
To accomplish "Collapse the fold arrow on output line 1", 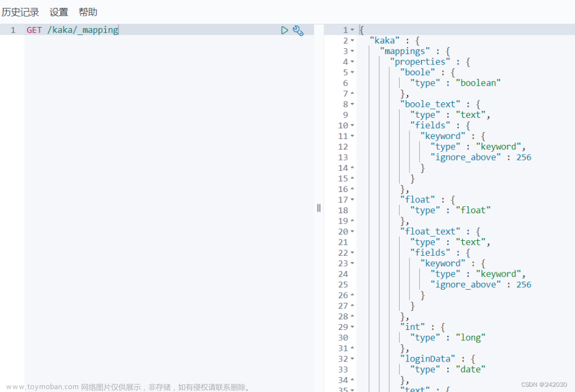I will pos(352,30).
